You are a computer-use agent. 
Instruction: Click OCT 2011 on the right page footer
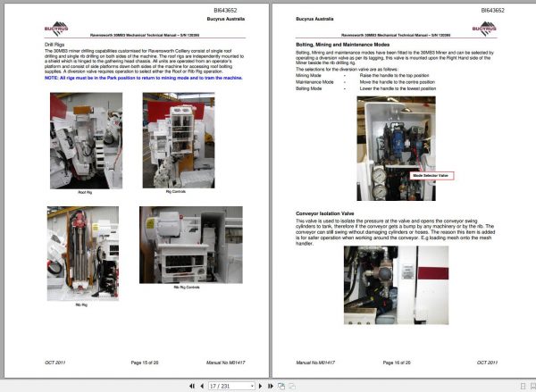(487, 363)
